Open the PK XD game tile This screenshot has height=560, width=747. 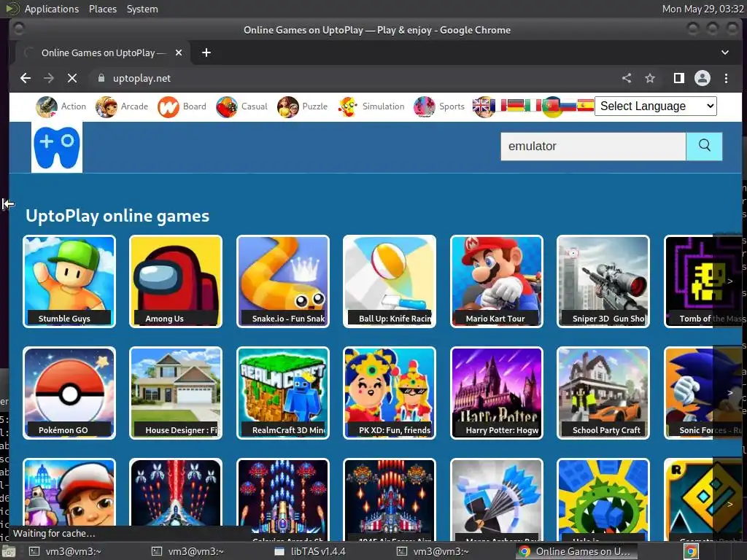point(390,393)
